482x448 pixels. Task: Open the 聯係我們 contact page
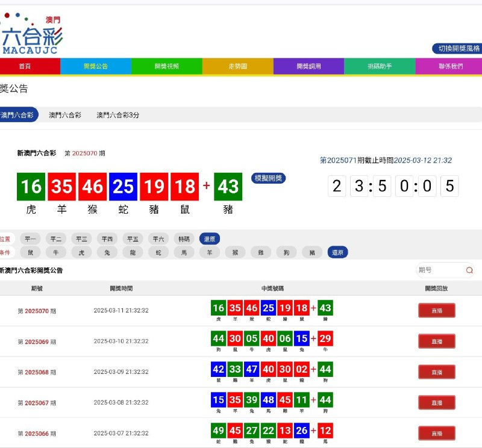[449, 66]
